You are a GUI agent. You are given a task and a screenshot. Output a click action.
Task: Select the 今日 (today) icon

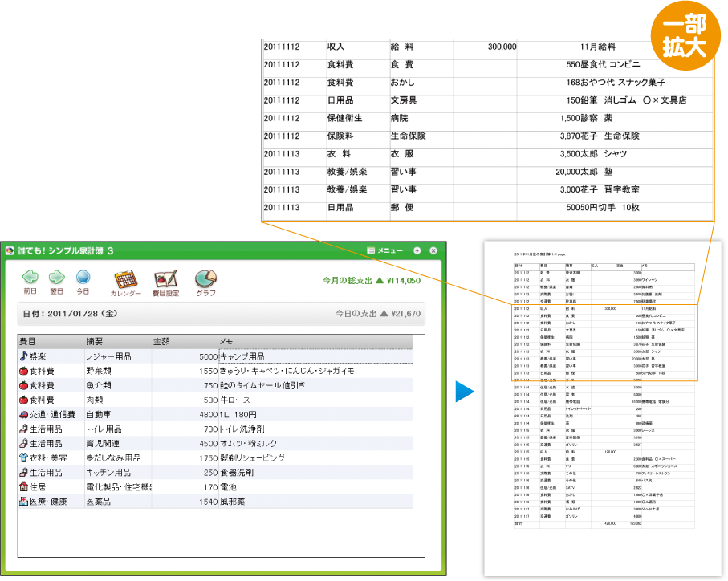click(83, 277)
